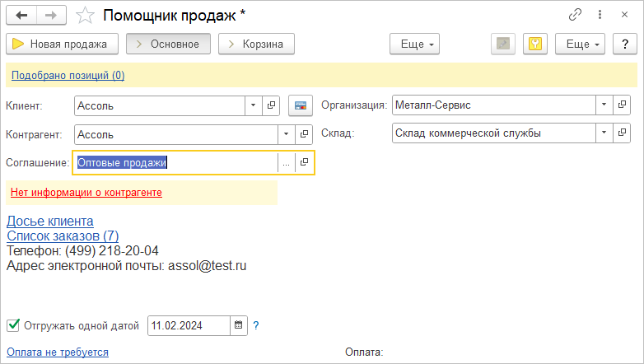Open the right-side Еще menu
This screenshot has height=364, width=644.
[580, 44]
